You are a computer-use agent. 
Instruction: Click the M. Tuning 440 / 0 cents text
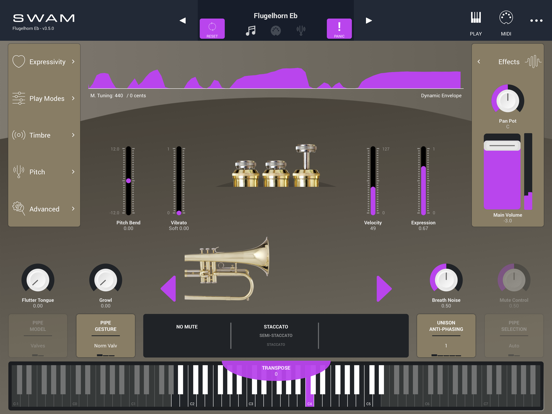[118, 95]
